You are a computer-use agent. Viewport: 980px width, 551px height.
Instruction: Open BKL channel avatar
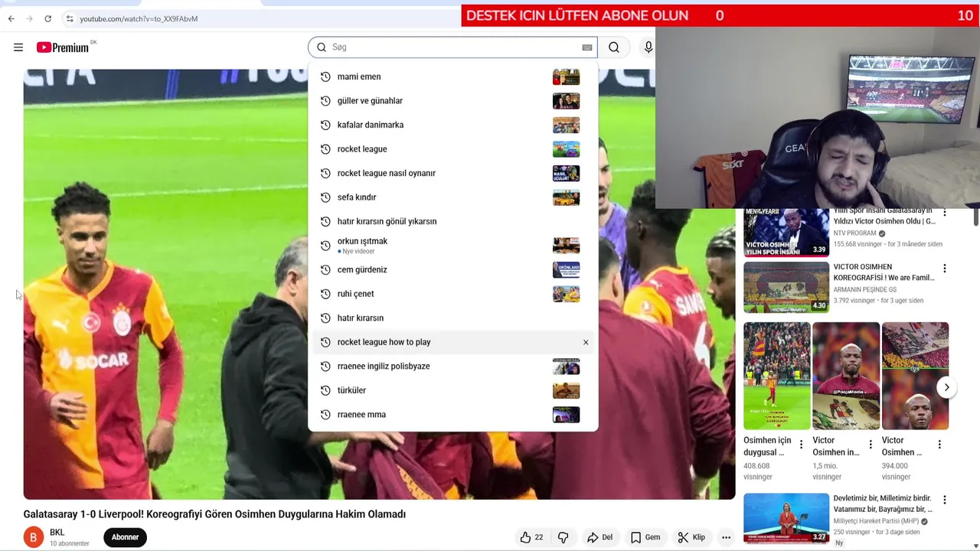[x=34, y=537]
